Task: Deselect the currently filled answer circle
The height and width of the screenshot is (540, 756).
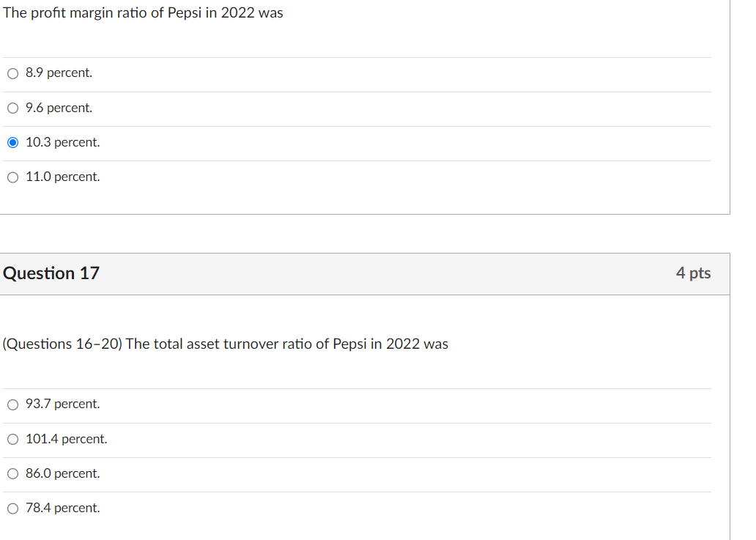Action: point(12,142)
